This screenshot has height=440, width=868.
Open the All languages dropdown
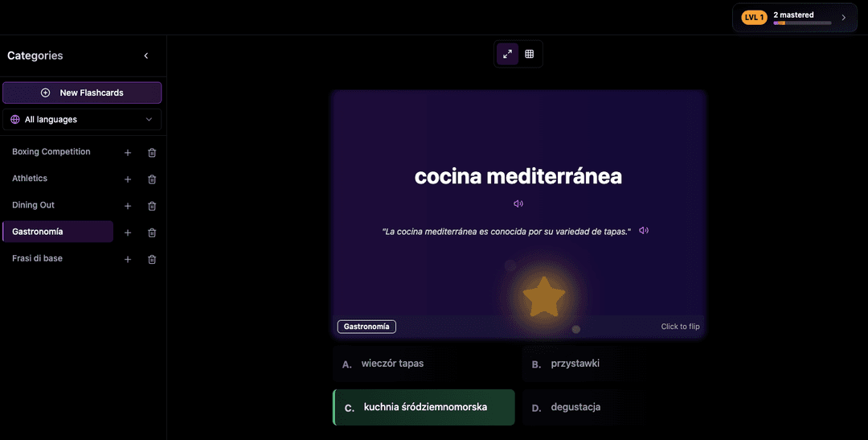tap(82, 120)
